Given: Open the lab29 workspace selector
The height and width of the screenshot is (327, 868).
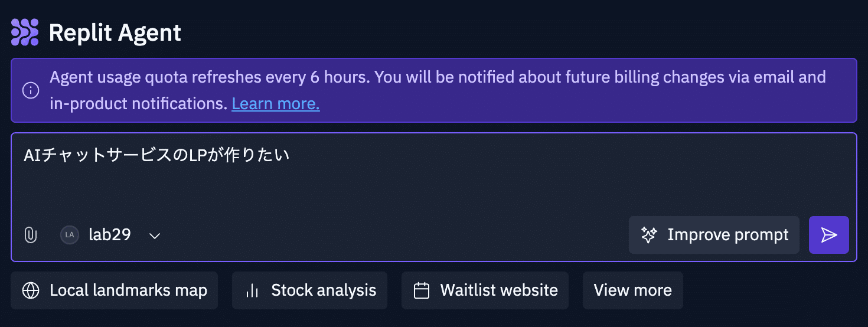Looking at the screenshot, I should (x=109, y=235).
